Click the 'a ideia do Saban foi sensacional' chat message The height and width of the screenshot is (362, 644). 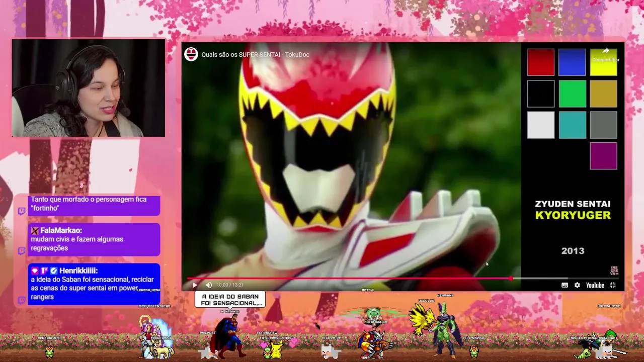pos(92,288)
